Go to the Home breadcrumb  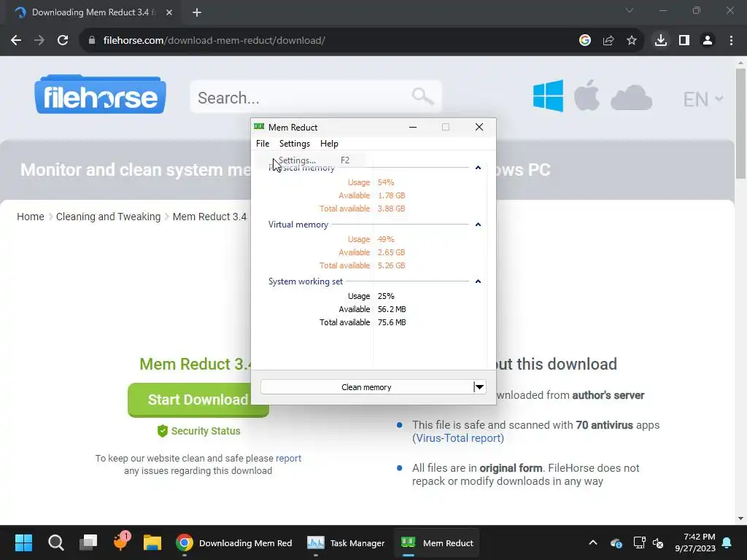31,217
